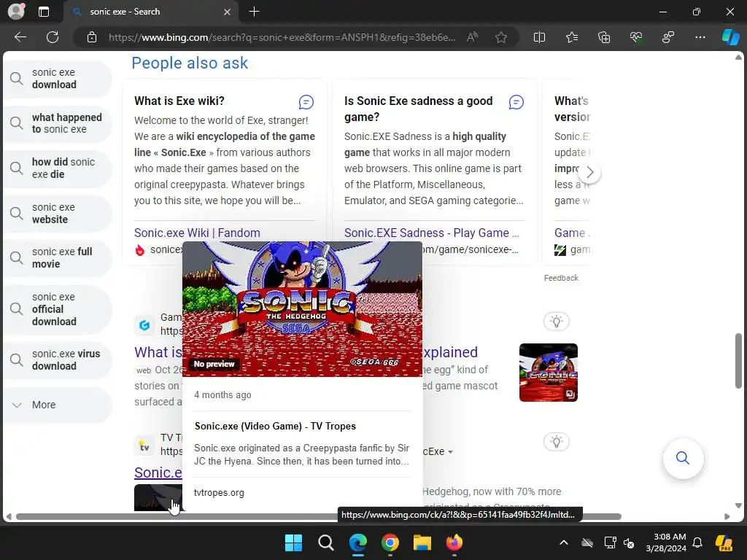Chat icon on What is Exe wiki card
The width and height of the screenshot is (747, 560).
coord(306,102)
